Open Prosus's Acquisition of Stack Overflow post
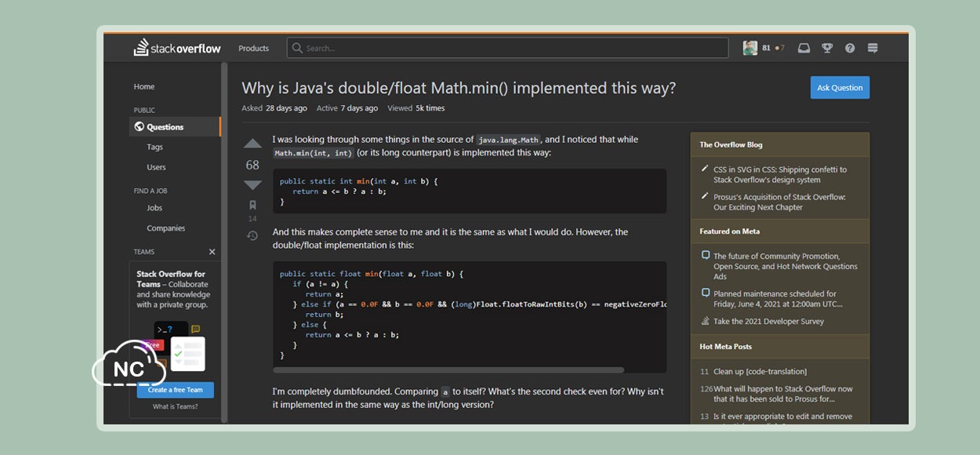Viewport: 980px width, 455px height. pos(779,202)
